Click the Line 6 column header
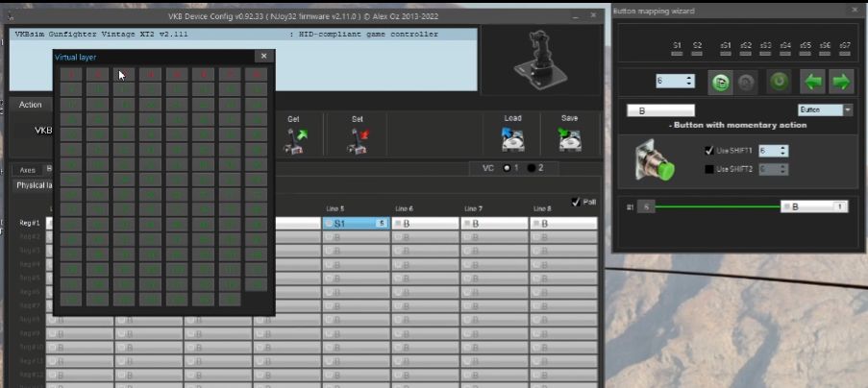The height and width of the screenshot is (388, 868). point(404,208)
